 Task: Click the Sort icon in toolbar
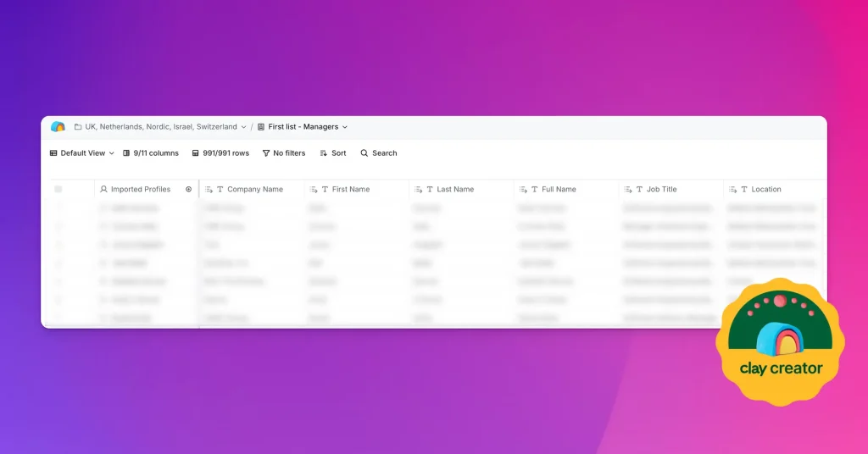pos(323,153)
